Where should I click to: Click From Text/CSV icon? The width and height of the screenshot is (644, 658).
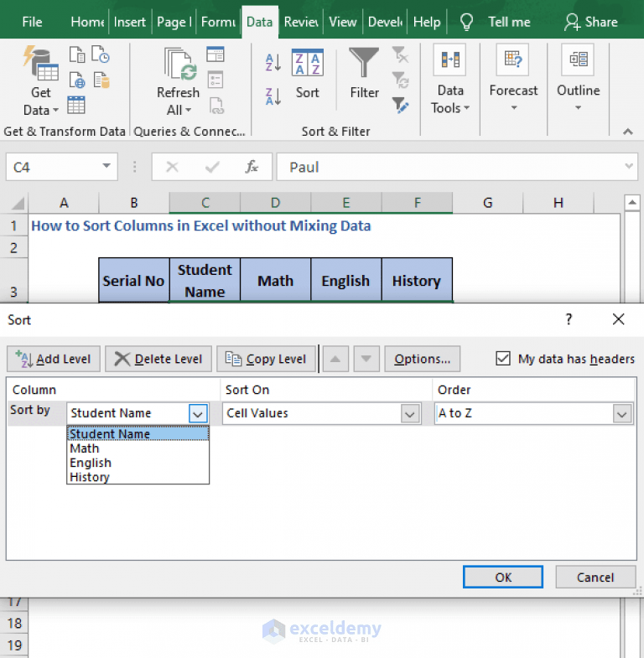point(77,54)
